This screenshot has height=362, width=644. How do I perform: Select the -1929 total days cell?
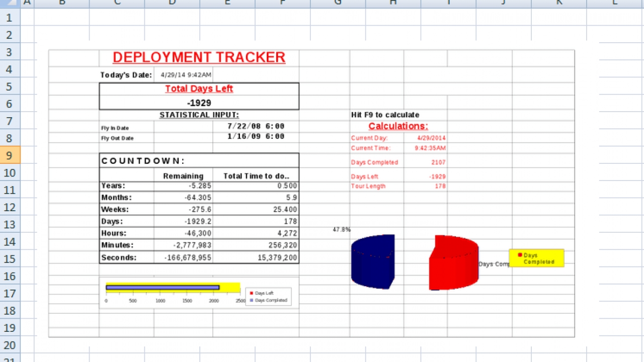click(x=199, y=103)
